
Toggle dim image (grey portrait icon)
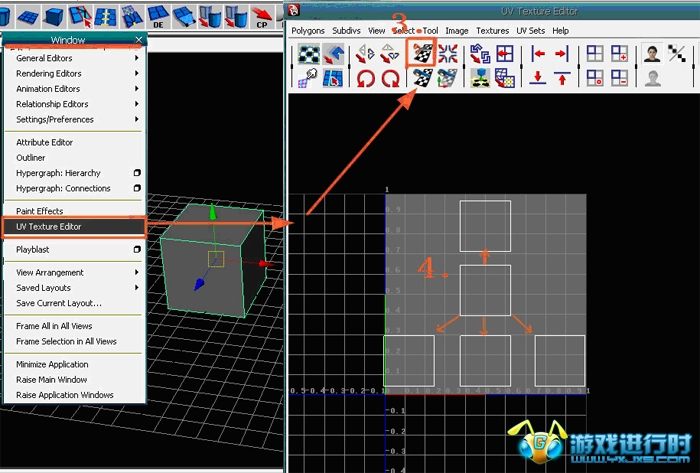click(x=652, y=78)
